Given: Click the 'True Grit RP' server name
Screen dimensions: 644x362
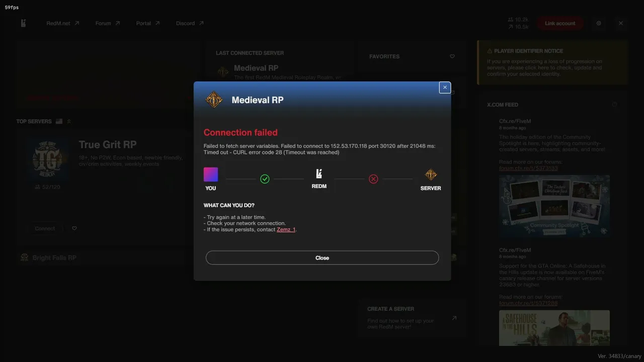Looking at the screenshot, I should click(x=108, y=145).
